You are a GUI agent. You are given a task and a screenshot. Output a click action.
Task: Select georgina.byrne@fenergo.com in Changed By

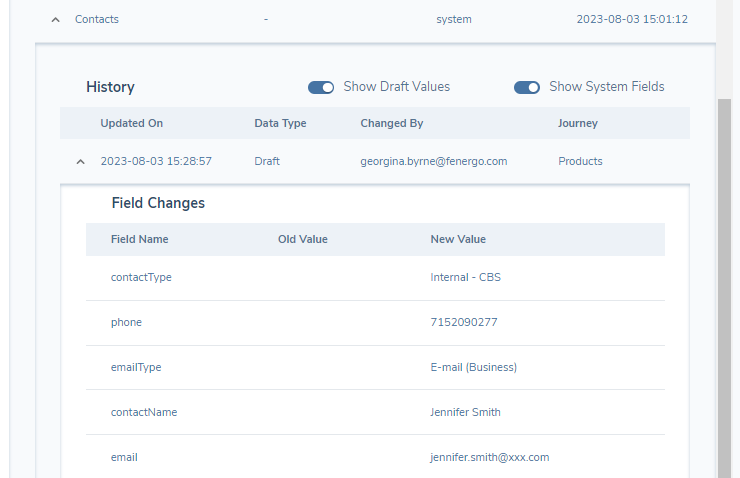click(433, 161)
